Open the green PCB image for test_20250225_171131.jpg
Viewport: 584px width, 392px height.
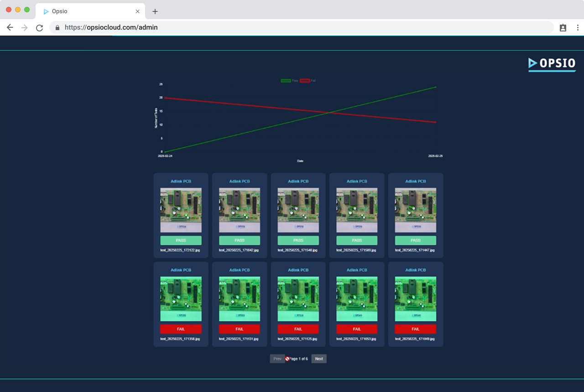[240, 299]
